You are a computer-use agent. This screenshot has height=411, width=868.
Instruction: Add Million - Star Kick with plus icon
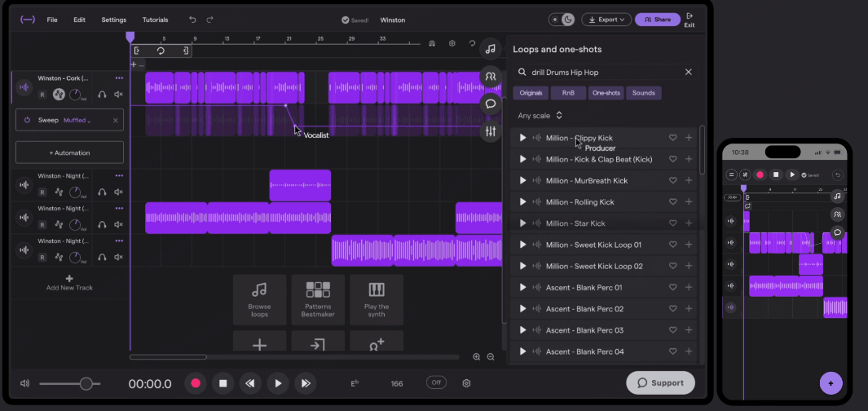coord(689,223)
